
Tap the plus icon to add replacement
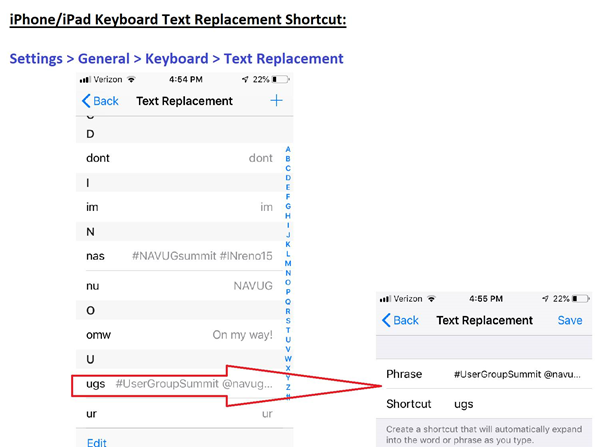click(x=276, y=101)
